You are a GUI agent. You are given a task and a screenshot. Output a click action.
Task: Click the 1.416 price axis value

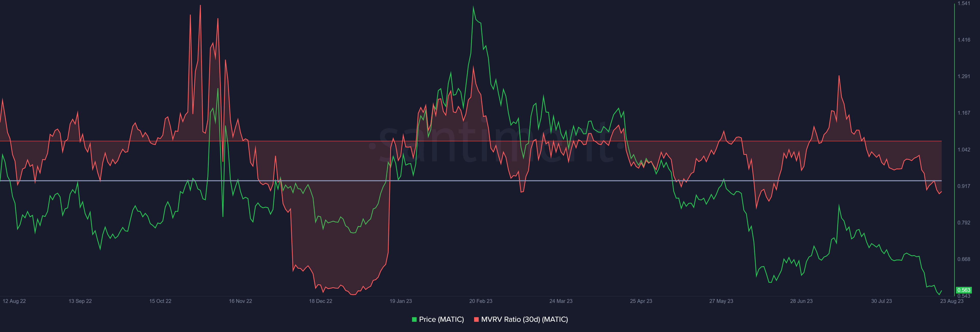[x=964, y=40]
